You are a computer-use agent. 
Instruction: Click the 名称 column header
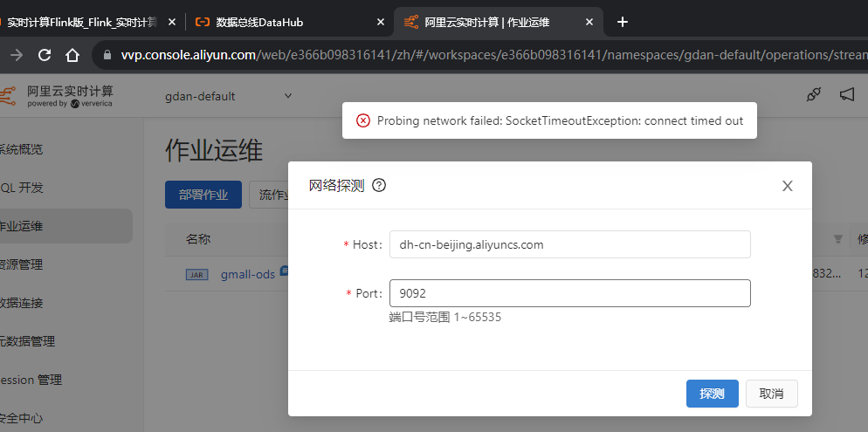[x=198, y=239]
